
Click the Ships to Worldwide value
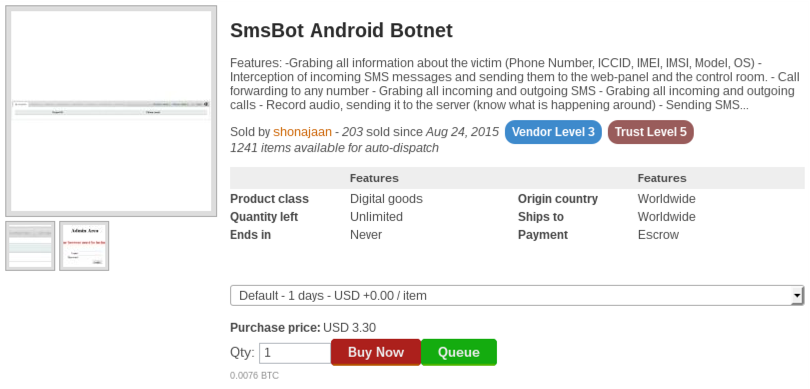(666, 217)
